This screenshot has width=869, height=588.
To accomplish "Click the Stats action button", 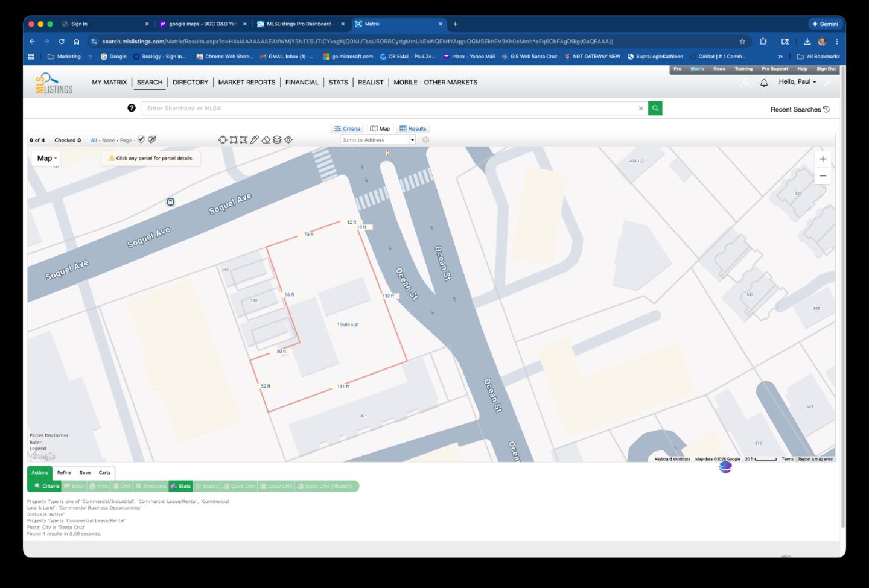I will [x=180, y=486].
